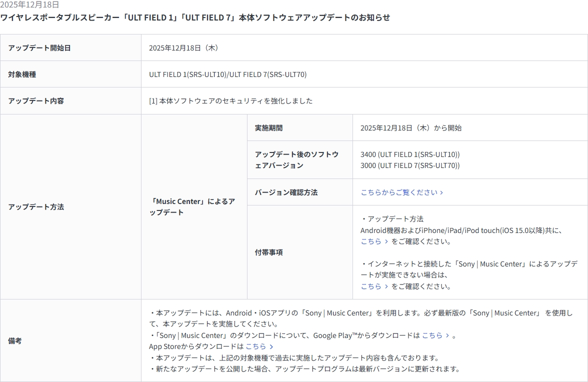Click version 3400 for ULT FIELD 1
The height and width of the screenshot is (382, 588).
pyautogui.click(x=409, y=154)
